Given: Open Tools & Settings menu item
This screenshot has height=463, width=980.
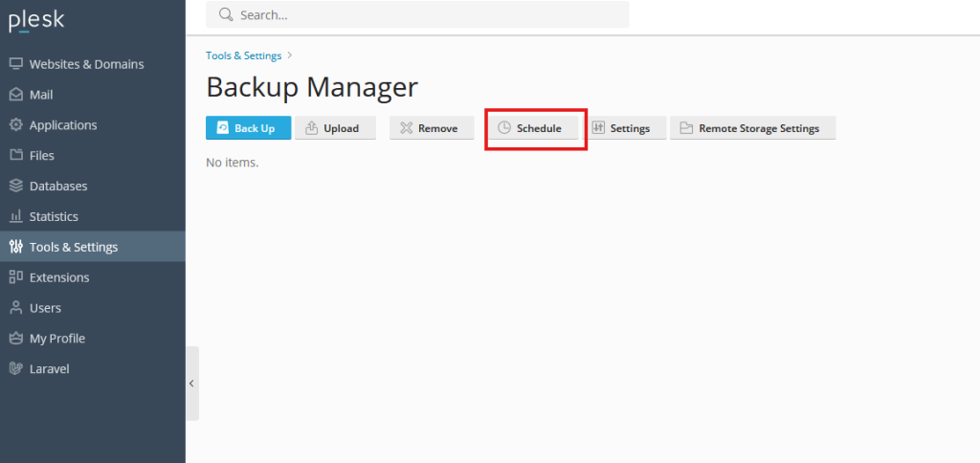Looking at the screenshot, I should pos(74,247).
